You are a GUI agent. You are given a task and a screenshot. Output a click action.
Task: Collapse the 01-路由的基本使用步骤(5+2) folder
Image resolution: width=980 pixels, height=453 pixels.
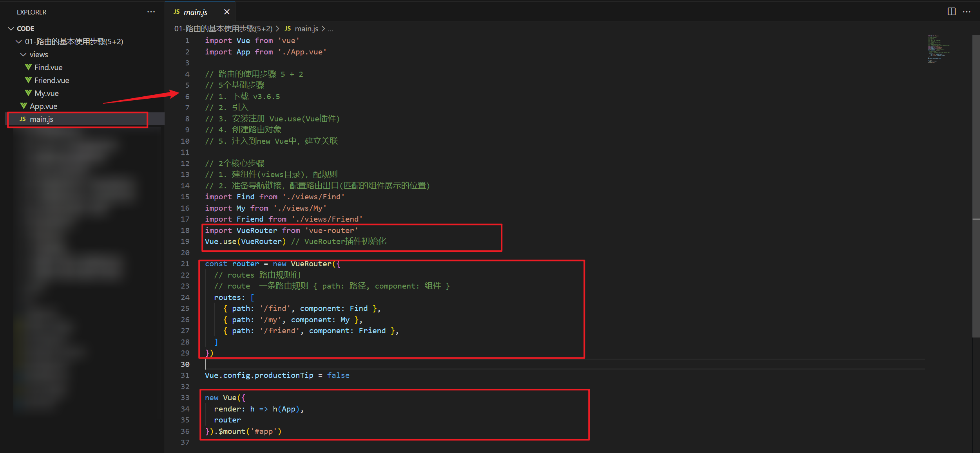[18, 42]
